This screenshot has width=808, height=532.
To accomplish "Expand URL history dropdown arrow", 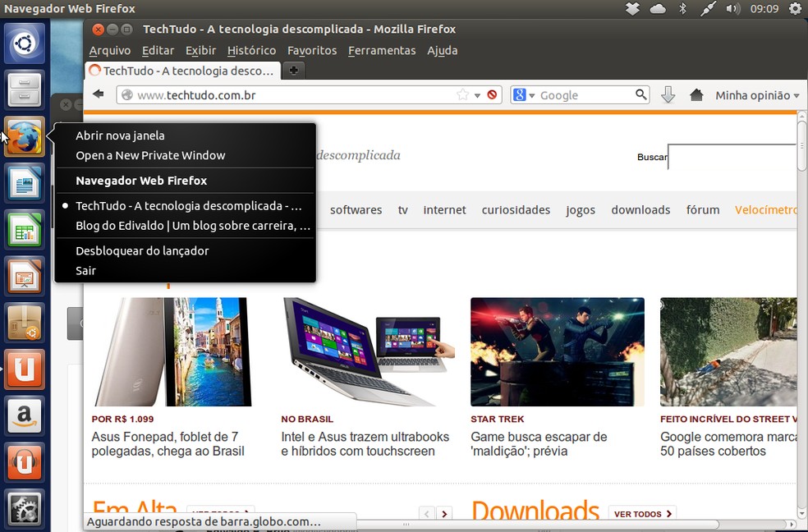I will tap(477, 95).
